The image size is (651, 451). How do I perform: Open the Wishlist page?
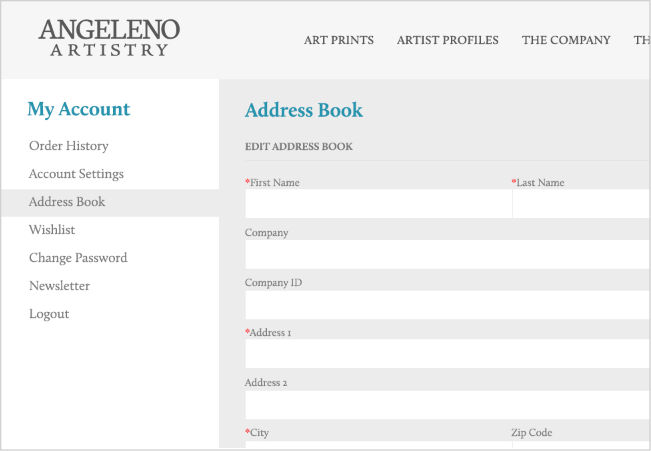coord(52,230)
